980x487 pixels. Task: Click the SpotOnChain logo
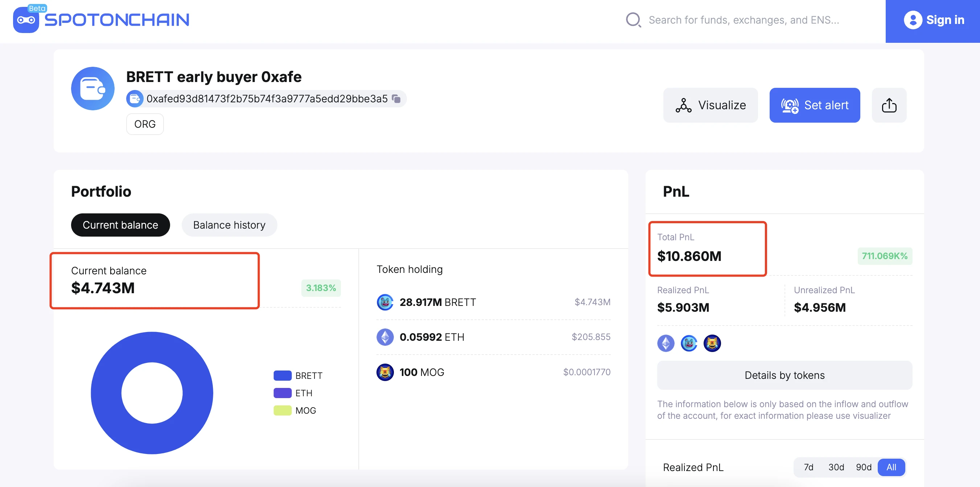[x=101, y=20]
